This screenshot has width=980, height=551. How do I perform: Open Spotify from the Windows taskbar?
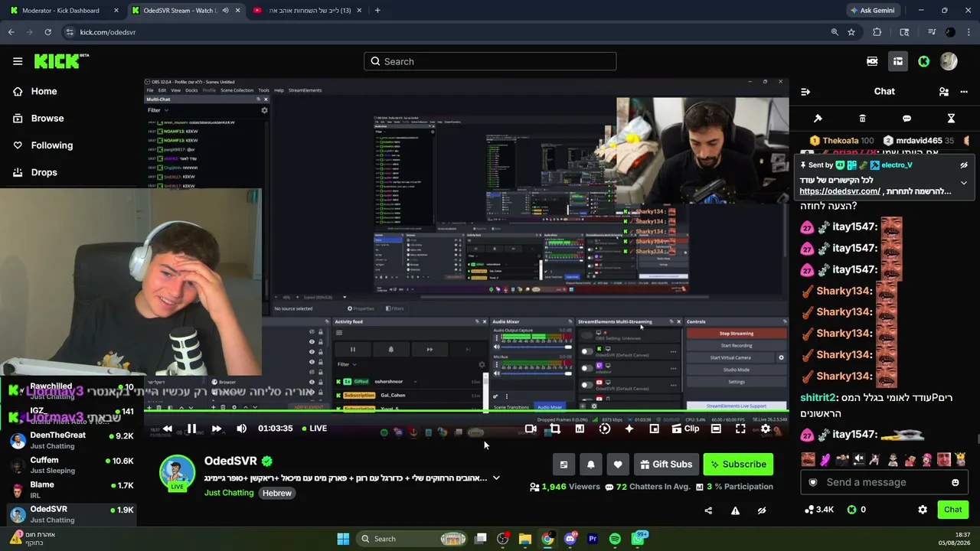click(x=615, y=539)
